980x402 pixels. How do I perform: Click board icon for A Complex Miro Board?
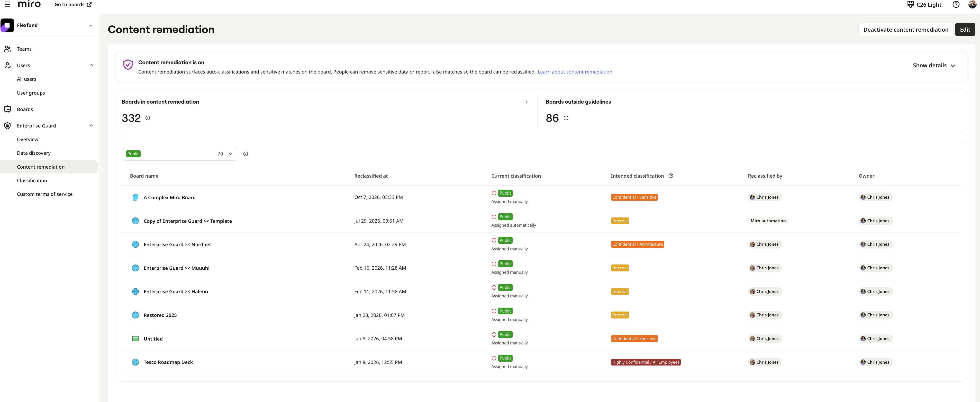pos(135,197)
